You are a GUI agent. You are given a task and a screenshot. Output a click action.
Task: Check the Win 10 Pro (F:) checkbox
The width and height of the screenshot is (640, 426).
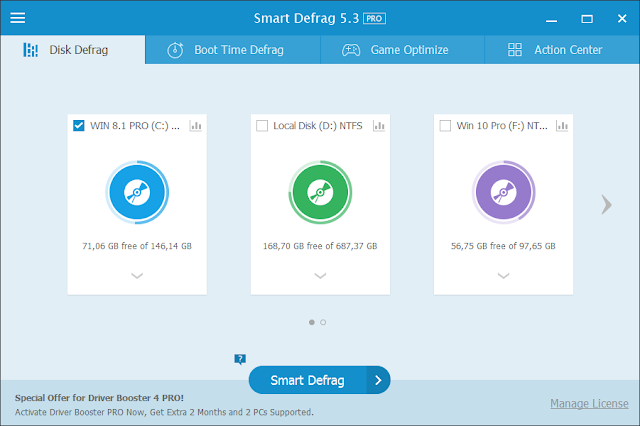445,126
